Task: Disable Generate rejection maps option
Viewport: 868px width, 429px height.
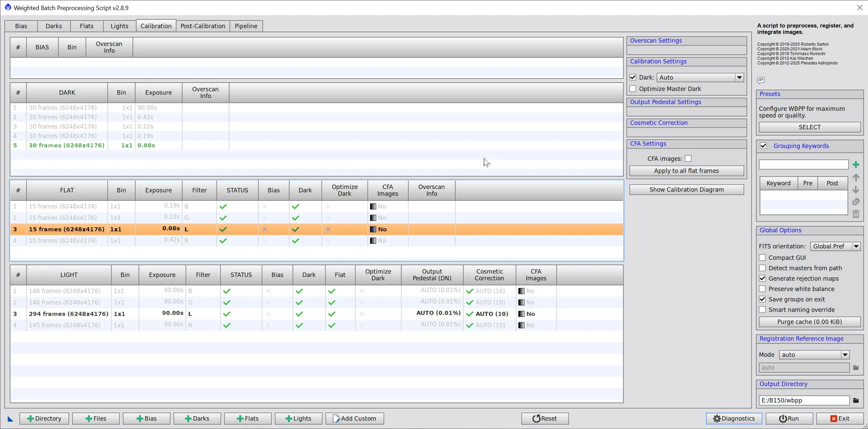Action: 762,279
